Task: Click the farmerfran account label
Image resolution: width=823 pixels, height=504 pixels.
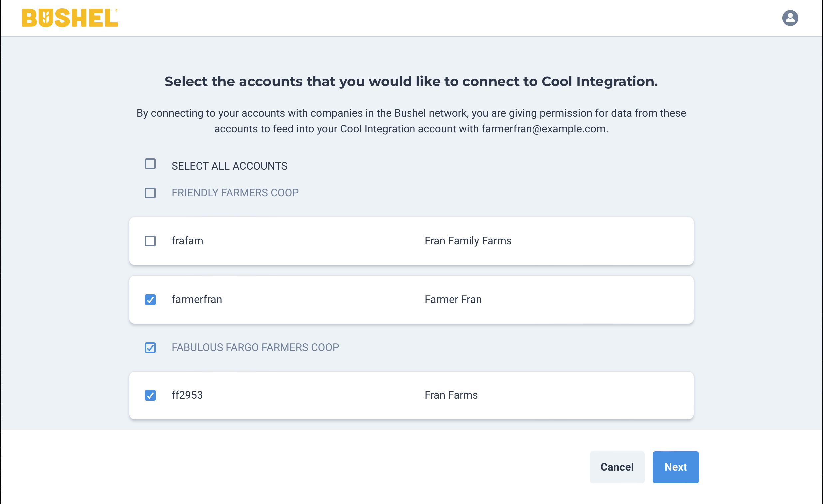Action: point(197,300)
